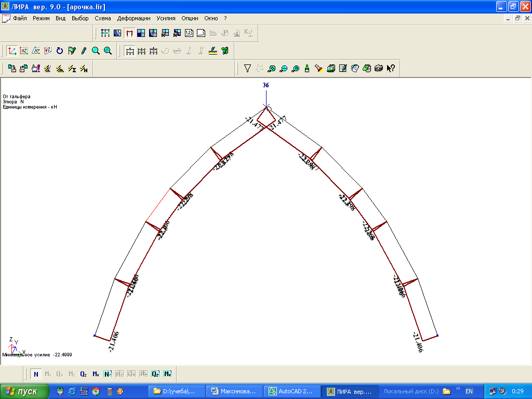Screen dimensions: 532x399
Task: Click the green paintbrush icon
Action: coord(307,69)
